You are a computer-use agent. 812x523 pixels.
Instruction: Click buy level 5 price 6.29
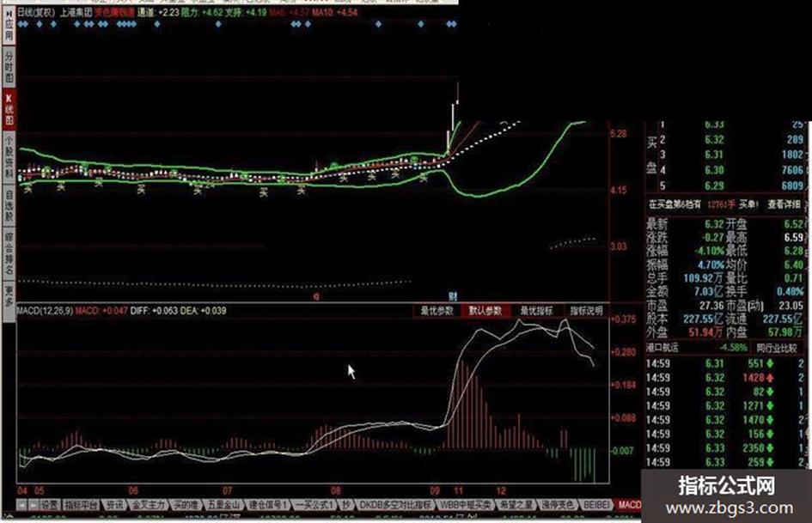(x=714, y=185)
